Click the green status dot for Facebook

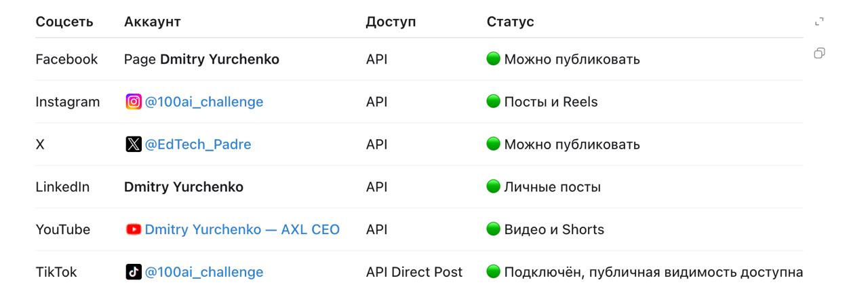494,58
